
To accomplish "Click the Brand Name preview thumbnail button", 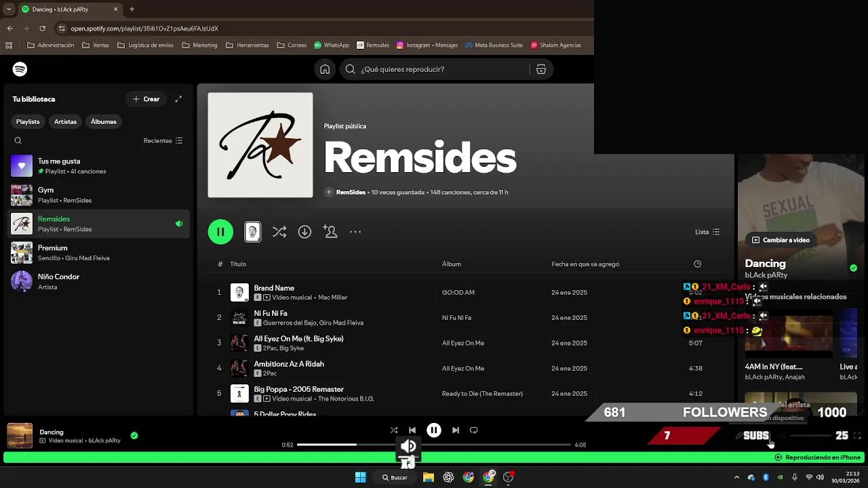I will click(x=252, y=232).
